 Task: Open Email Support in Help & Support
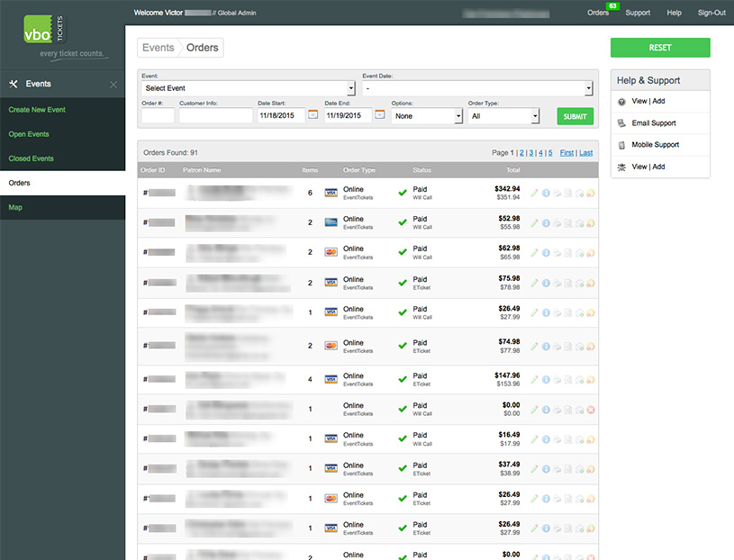(654, 123)
